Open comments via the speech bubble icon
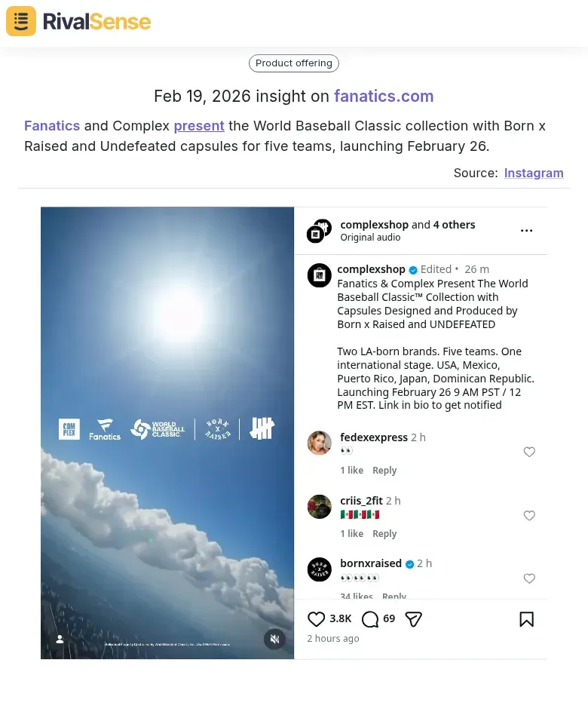Screen dimensions: 588x724 click(x=370, y=619)
